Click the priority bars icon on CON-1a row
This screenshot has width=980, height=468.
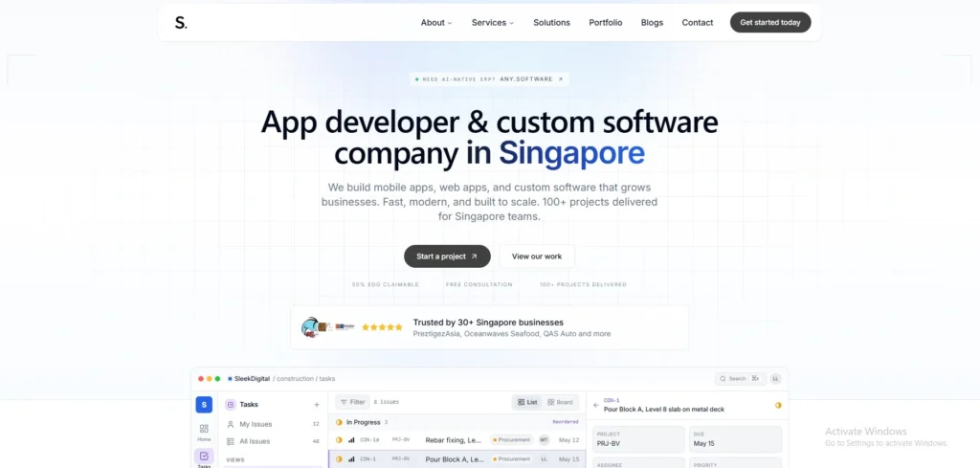point(351,440)
